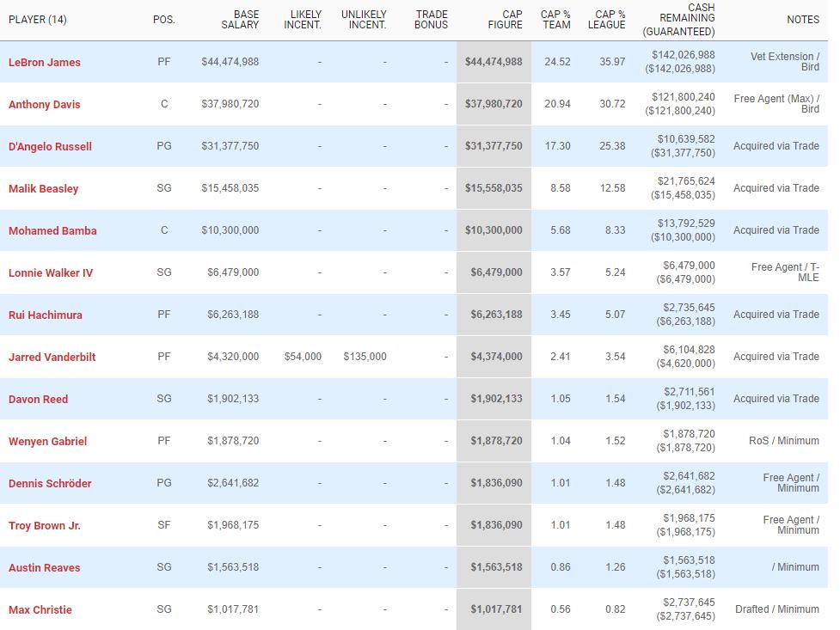Select Rui Hachimura cash remaining $2,735,645

coord(689,308)
